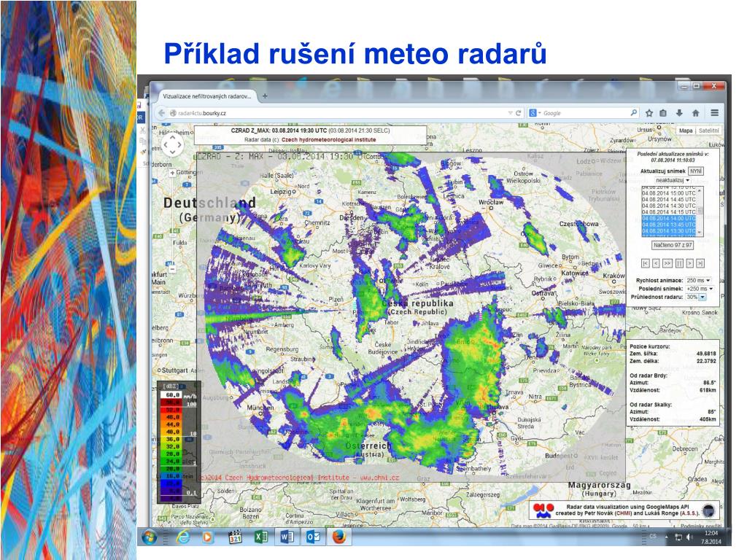The width and height of the screenshot is (747, 560).
Task: Click the 28.0 dBZ green legend color
Action: (172, 454)
